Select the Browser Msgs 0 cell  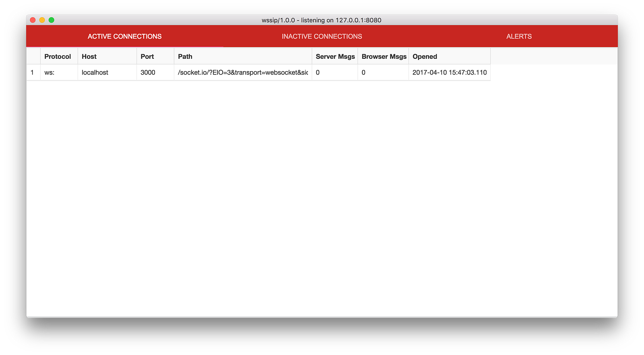coord(383,72)
